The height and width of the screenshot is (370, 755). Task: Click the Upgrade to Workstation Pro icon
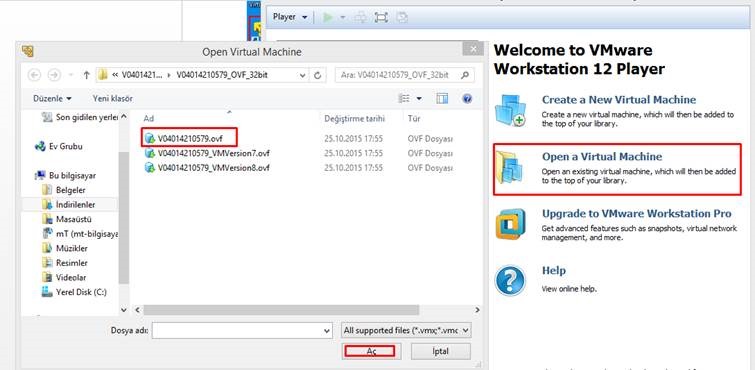[510, 224]
